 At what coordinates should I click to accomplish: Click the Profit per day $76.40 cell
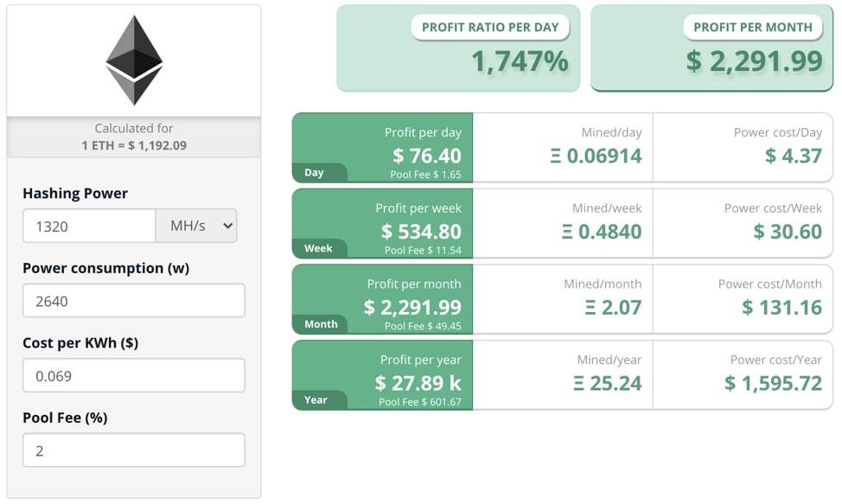click(426, 156)
